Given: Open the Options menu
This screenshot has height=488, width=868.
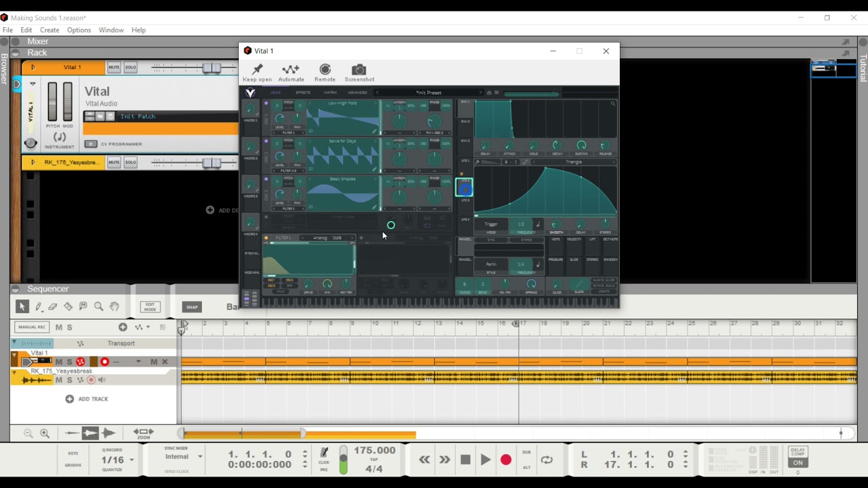Looking at the screenshot, I should click(x=79, y=30).
